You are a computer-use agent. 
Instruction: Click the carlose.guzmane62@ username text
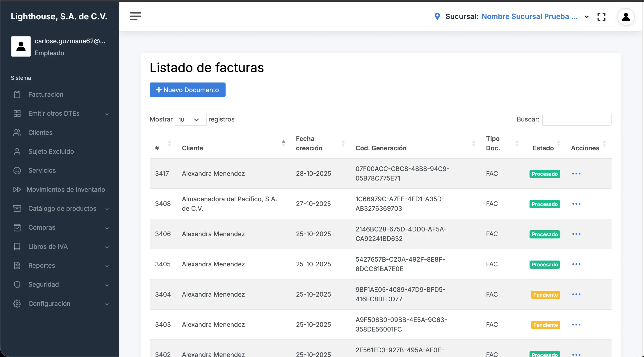click(x=70, y=41)
